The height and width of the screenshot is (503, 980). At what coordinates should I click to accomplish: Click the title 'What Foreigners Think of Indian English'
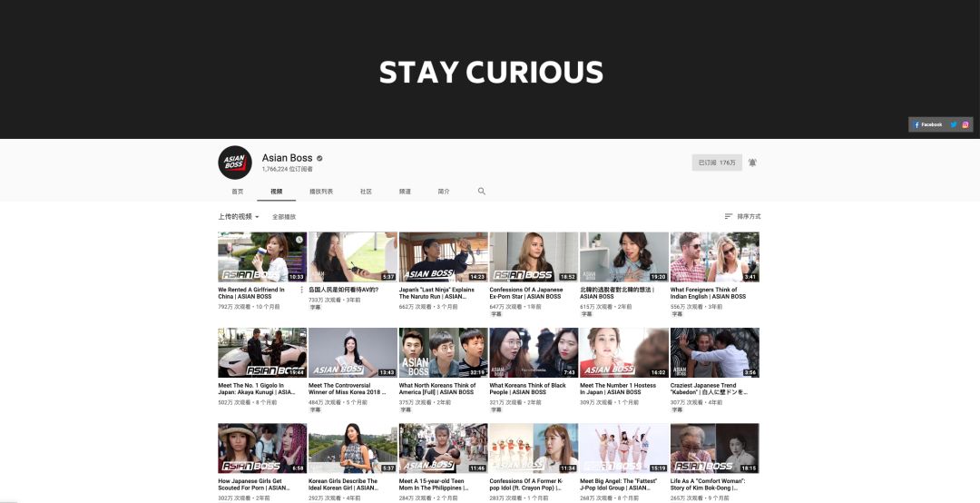click(708, 292)
